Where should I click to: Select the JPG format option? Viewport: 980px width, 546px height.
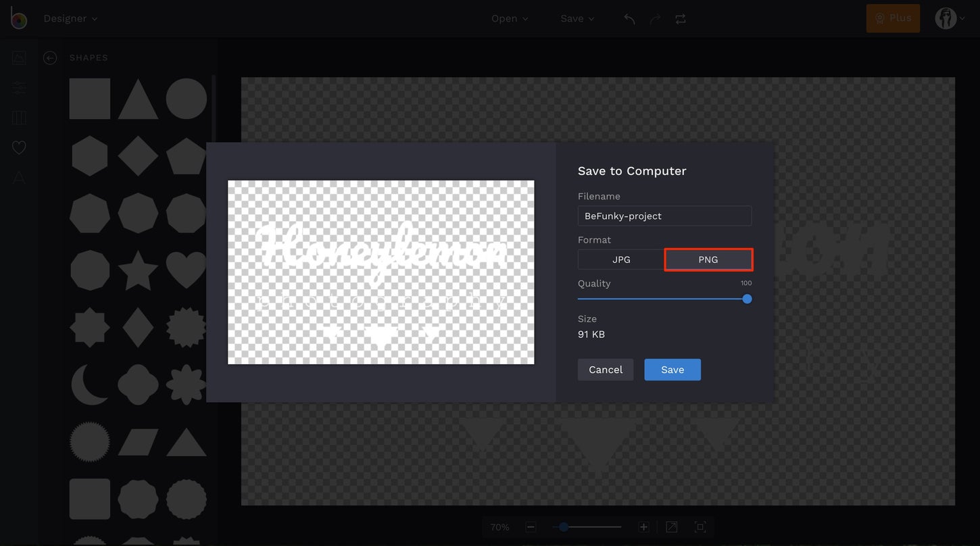pos(620,259)
